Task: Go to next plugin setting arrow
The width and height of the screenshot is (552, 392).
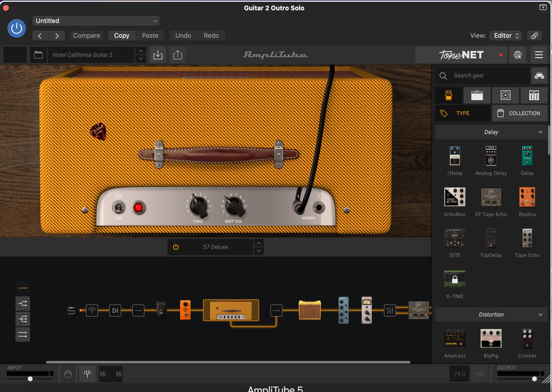Action: [57, 36]
